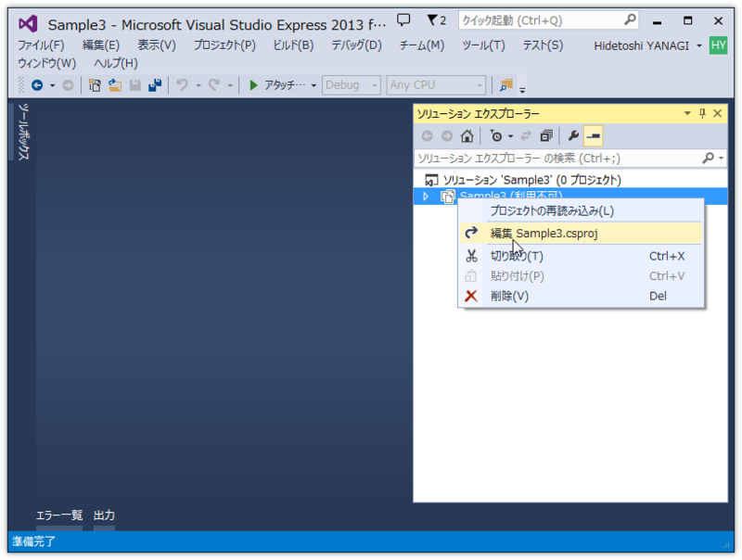Image resolution: width=742 pixels, height=560 pixels.
Task: Click Pending Changes Filter clock icon
Action: [496, 136]
